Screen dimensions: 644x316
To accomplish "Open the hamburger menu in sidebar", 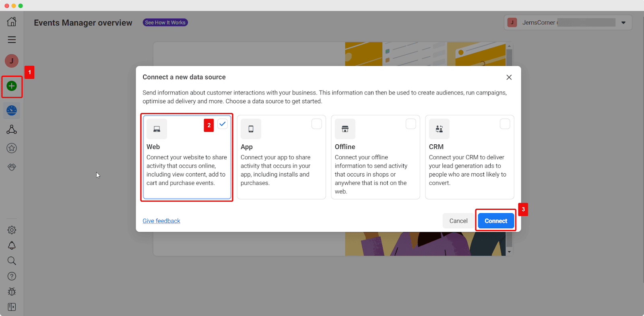I will point(12,40).
